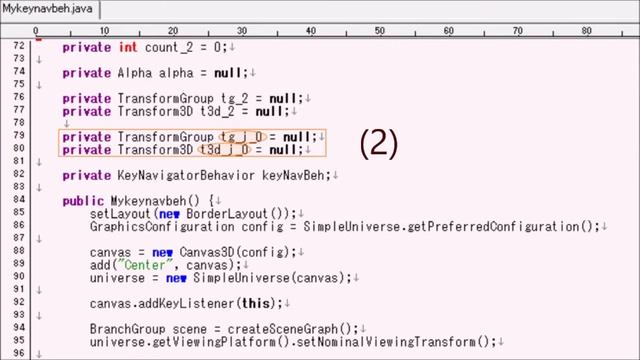Click the int keyword on line 72
640x360 pixels.
[128, 48]
